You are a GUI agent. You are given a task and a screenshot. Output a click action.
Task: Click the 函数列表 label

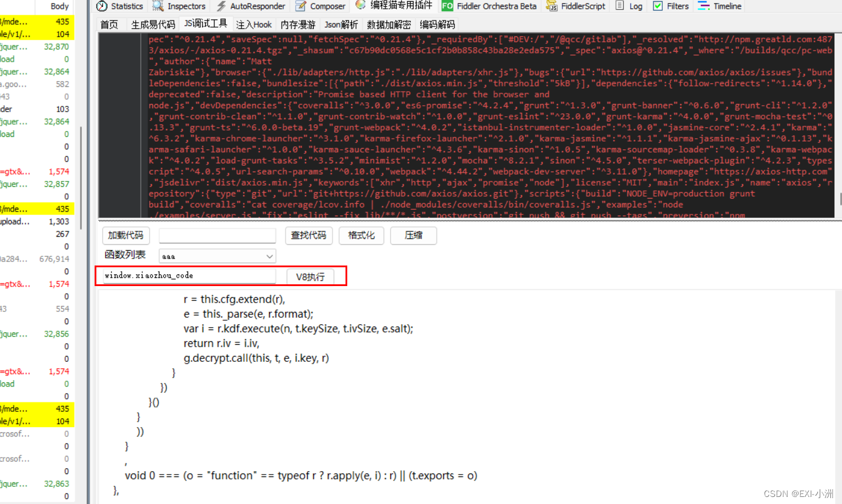click(x=125, y=255)
